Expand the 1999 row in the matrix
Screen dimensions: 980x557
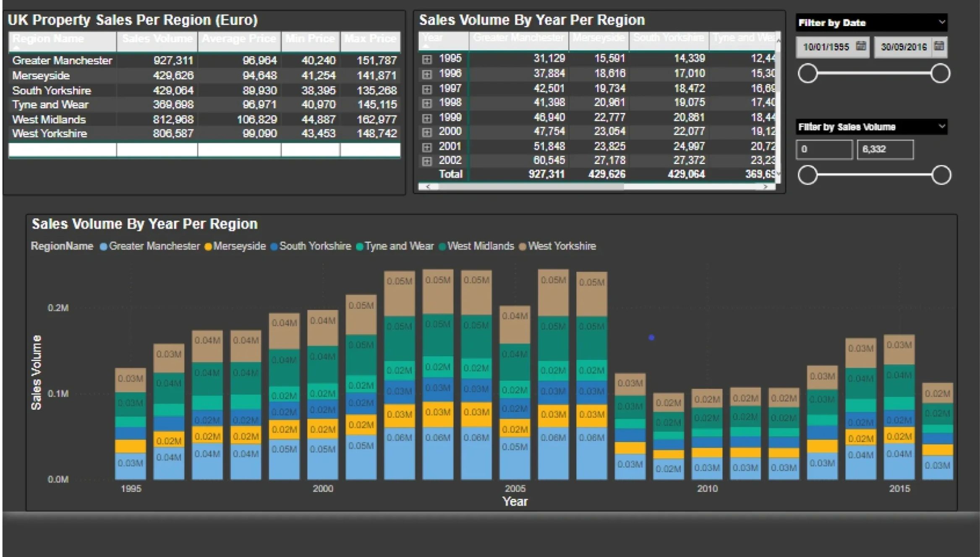pyautogui.click(x=427, y=118)
